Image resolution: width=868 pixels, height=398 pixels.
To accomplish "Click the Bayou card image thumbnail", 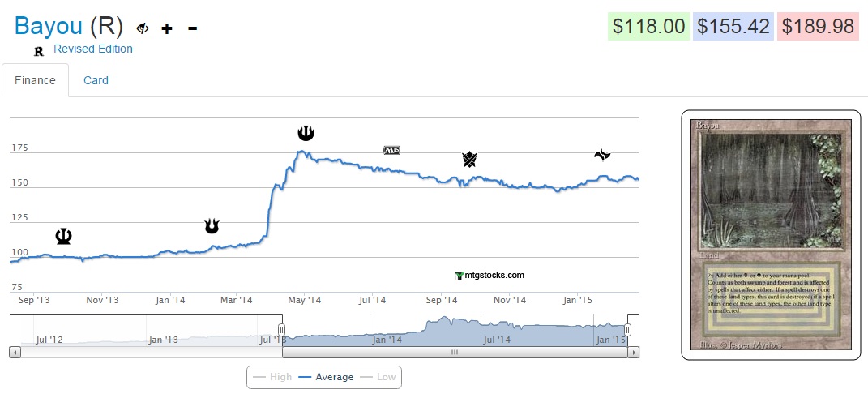I will 771,234.
